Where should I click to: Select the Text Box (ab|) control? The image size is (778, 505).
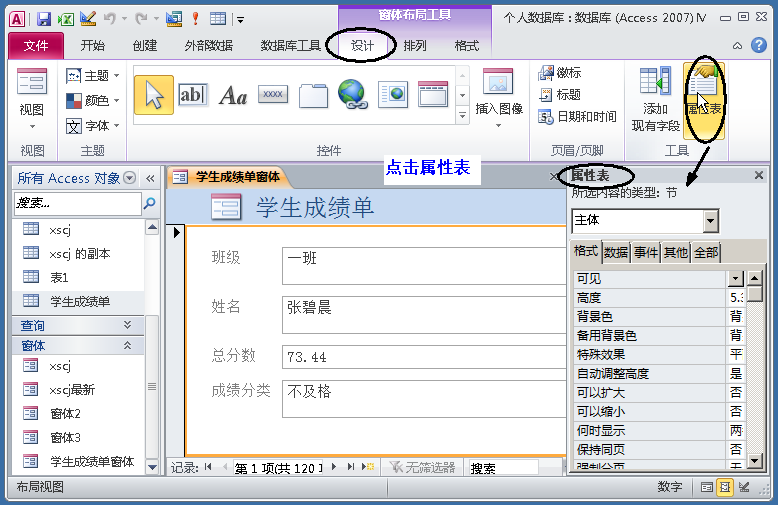[x=193, y=94]
